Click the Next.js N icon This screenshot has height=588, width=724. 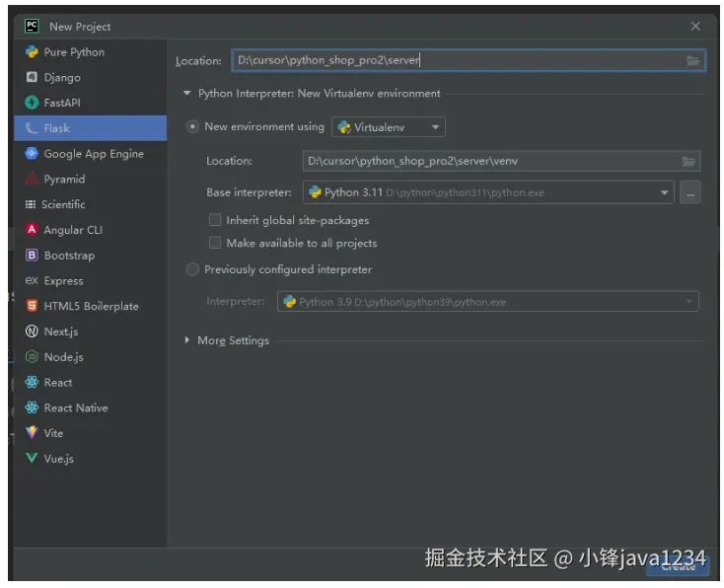click(x=32, y=331)
